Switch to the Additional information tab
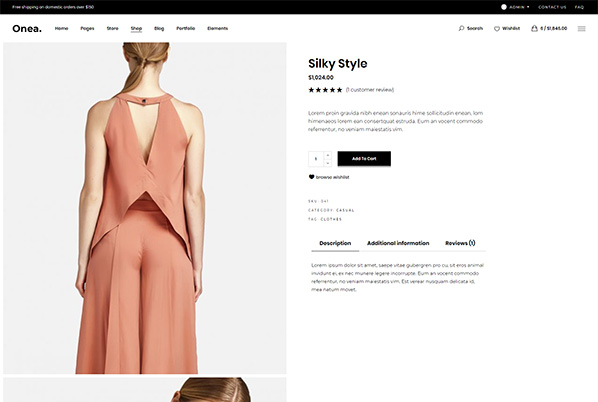The image size is (598, 402). (398, 243)
